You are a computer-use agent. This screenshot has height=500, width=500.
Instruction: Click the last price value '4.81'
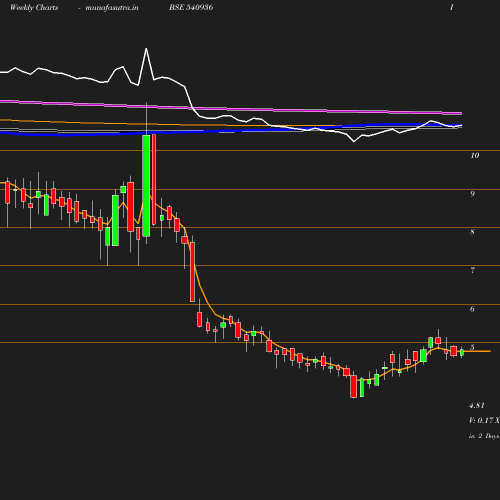(477, 406)
